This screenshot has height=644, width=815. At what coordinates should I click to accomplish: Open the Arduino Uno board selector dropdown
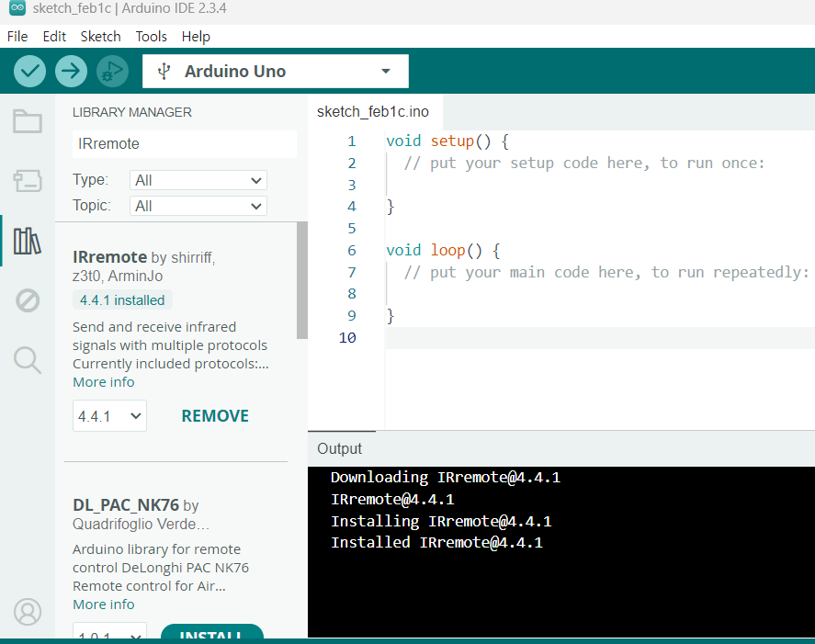click(x=276, y=72)
